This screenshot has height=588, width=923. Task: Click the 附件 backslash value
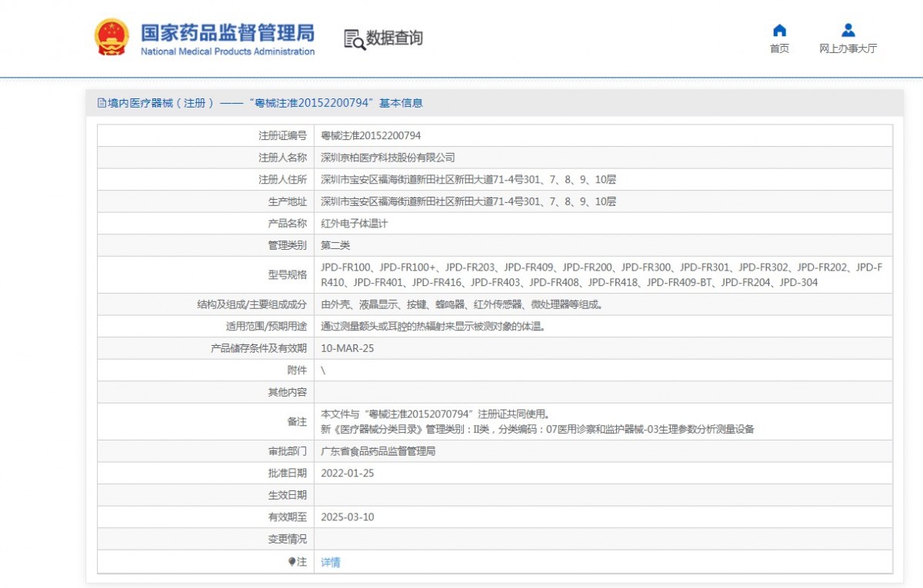click(323, 370)
